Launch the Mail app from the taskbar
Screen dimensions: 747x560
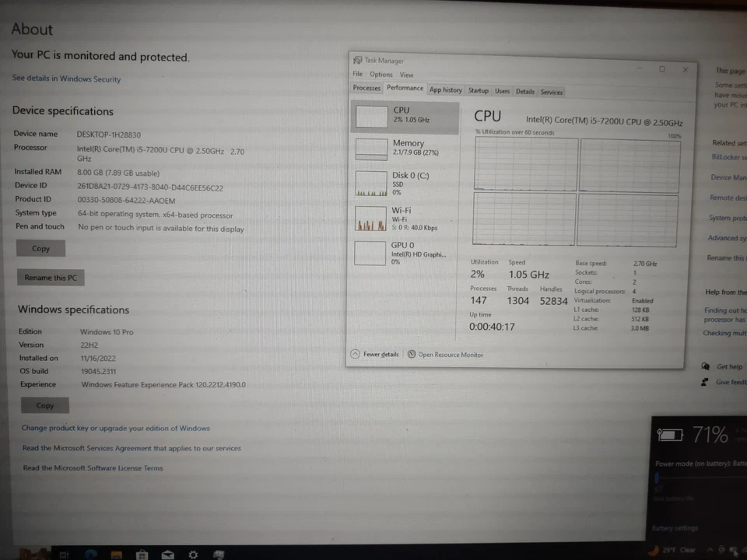[x=167, y=555]
